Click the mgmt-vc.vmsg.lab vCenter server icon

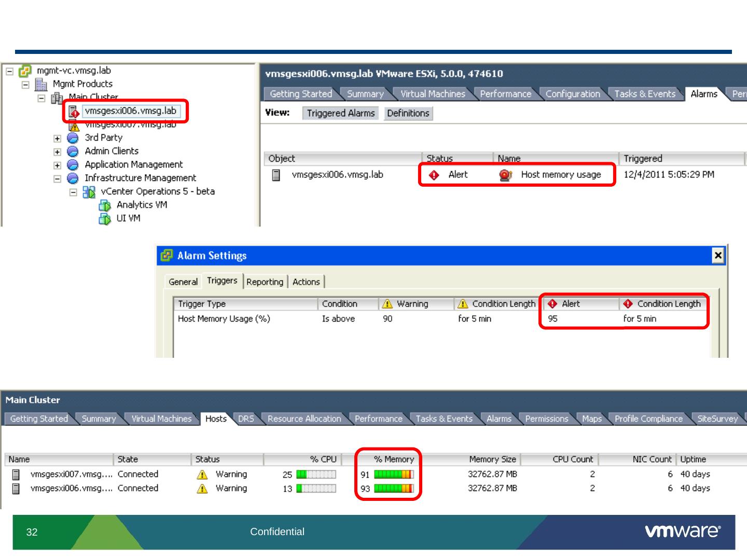(25, 71)
